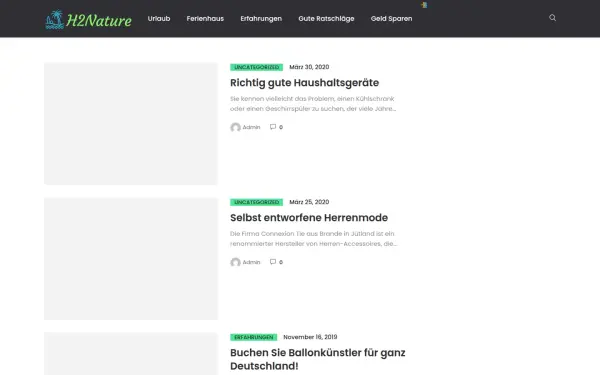The height and width of the screenshot is (375, 600).
Task: Click Admin avatar on Haushaltsgeräte post
Action: (x=235, y=127)
